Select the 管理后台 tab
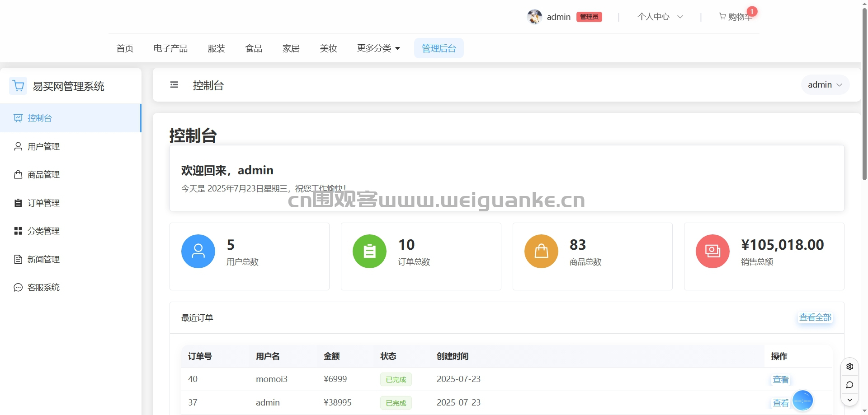Image resolution: width=868 pixels, height=415 pixels. click(439, 48)
